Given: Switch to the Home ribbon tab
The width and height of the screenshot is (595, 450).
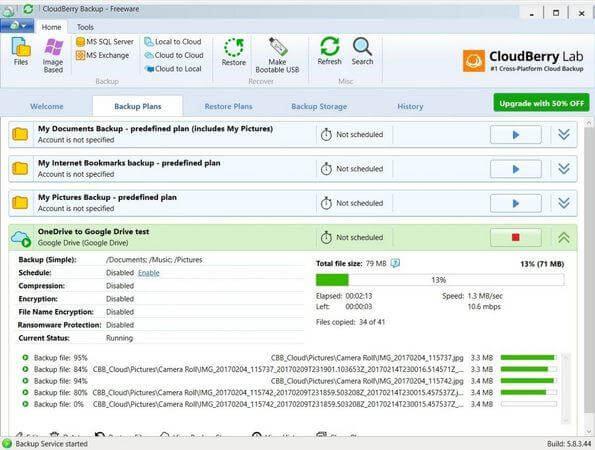Looking at the screenshot, I should click(51, 27).
